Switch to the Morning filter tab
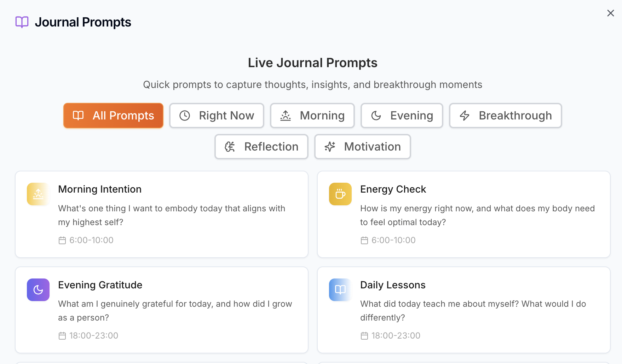 312,115
